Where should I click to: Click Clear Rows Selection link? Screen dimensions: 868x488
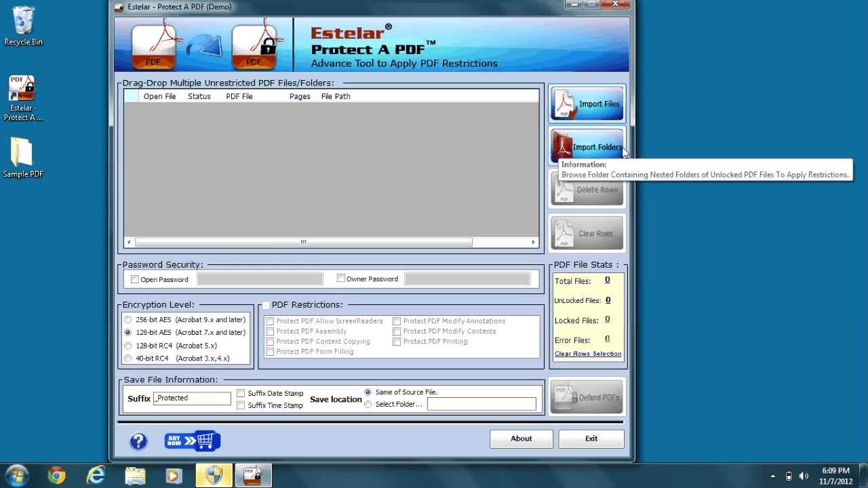(x=588, y=354)
